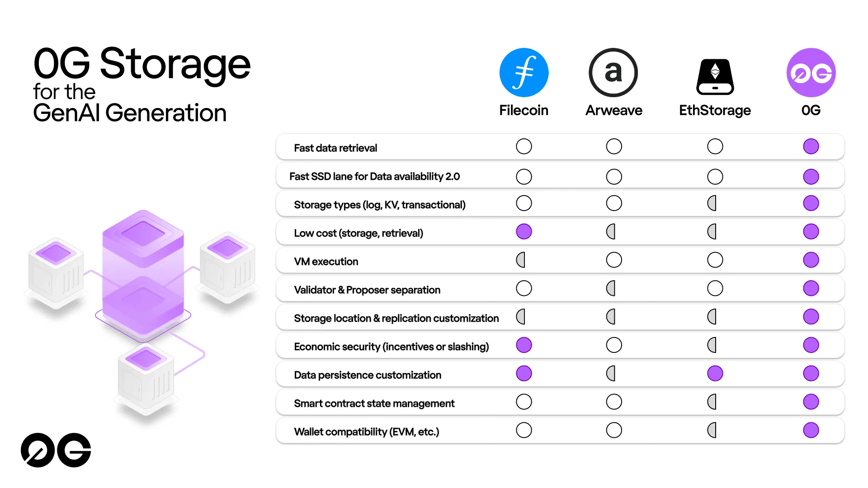Select Arweave's empty circle for Economic security

pyautogui.click(x=614, y=345)
